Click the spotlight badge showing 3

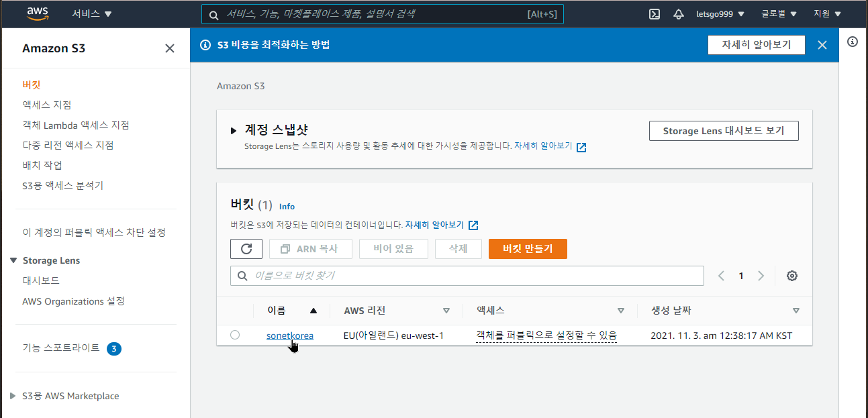pyautogui.click(x=114, y=349)
